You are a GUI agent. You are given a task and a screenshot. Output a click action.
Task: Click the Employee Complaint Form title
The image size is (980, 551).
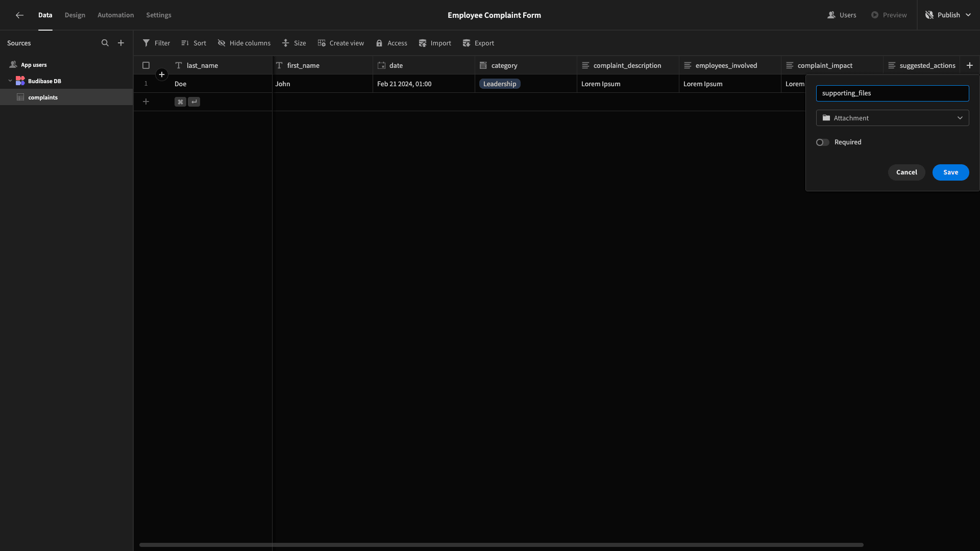pos(494,15)
